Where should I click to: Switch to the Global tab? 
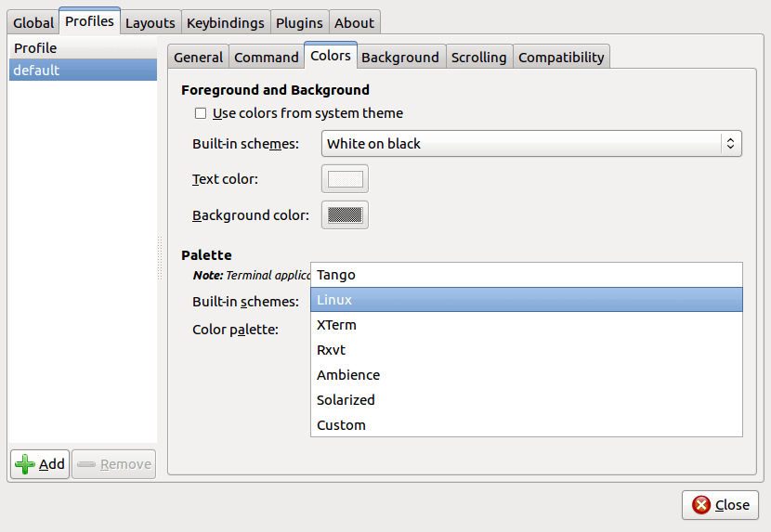tap(33, 22)
